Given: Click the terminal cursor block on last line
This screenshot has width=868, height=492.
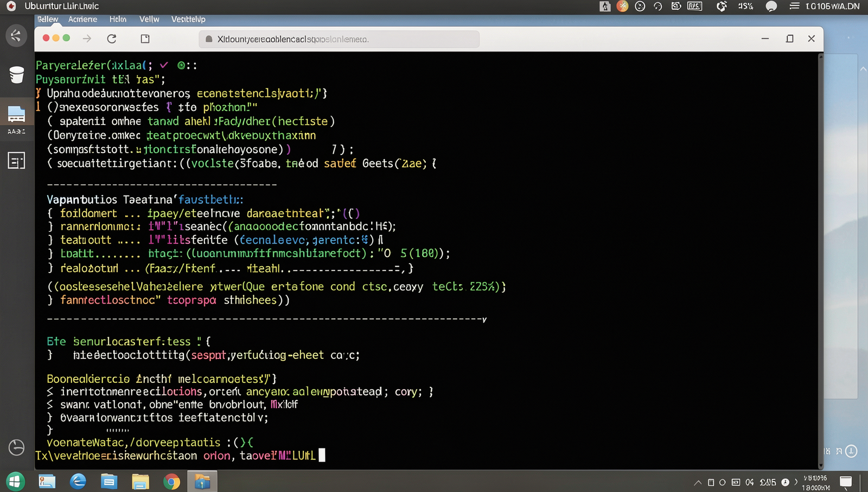Looking at the screenshot, I should click(322, 455).
